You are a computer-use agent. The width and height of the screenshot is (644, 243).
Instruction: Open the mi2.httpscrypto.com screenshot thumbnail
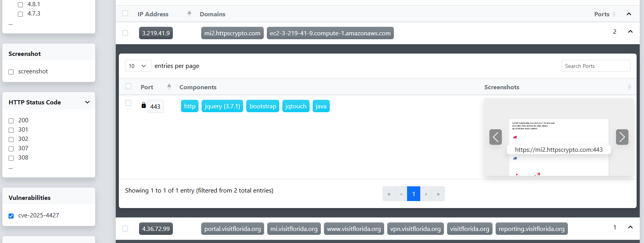click(559, 137)
